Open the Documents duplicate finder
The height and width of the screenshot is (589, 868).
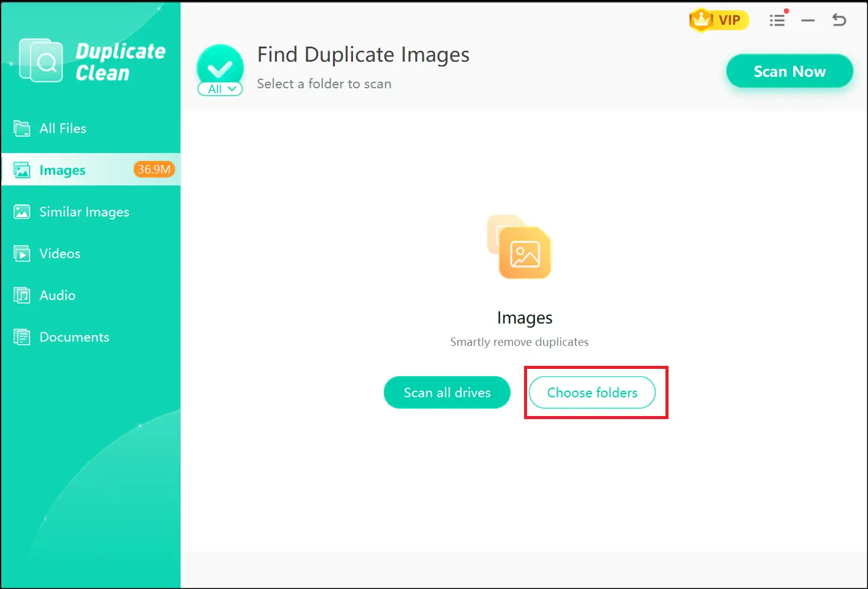[x=74, y=337]
